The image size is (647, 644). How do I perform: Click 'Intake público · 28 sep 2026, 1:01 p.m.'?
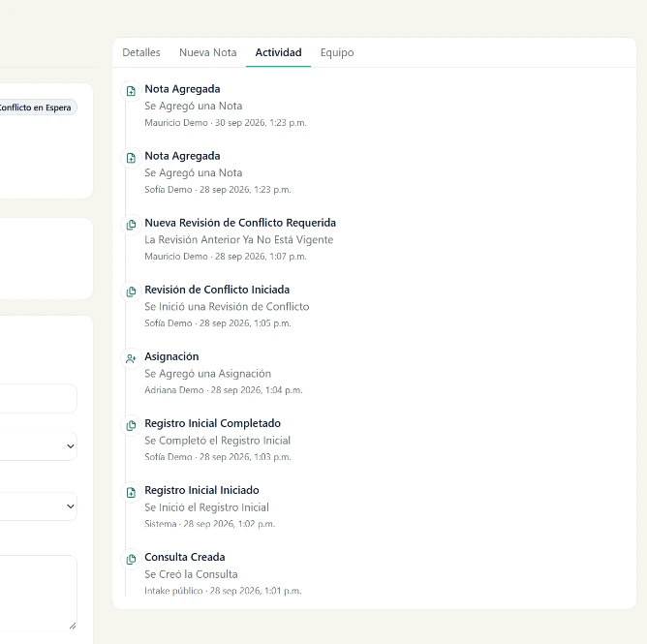223,591
